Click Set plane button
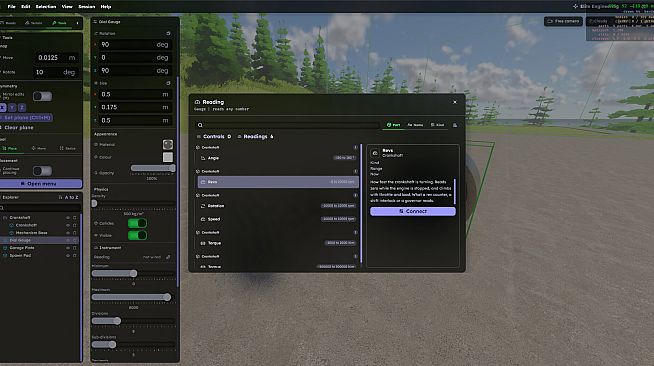Viewport: 654px width, 366px height. pos(26,118)
